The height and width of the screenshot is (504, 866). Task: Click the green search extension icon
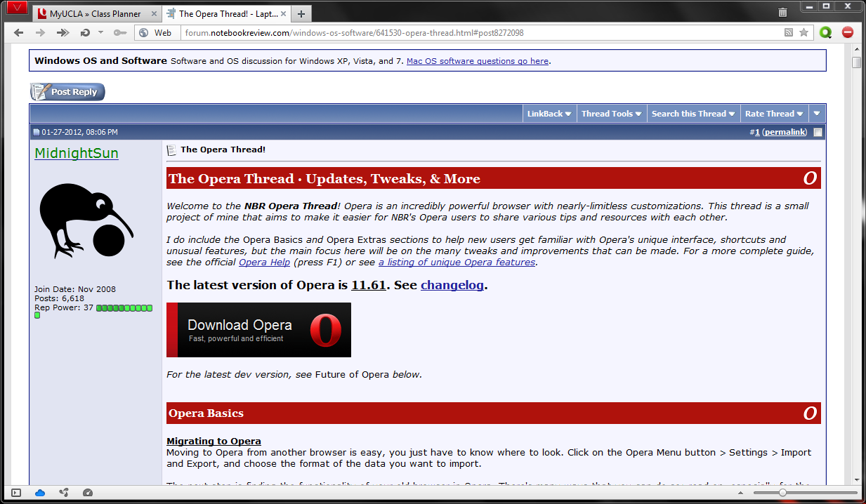pyautogui.click(x=825, y=32)
